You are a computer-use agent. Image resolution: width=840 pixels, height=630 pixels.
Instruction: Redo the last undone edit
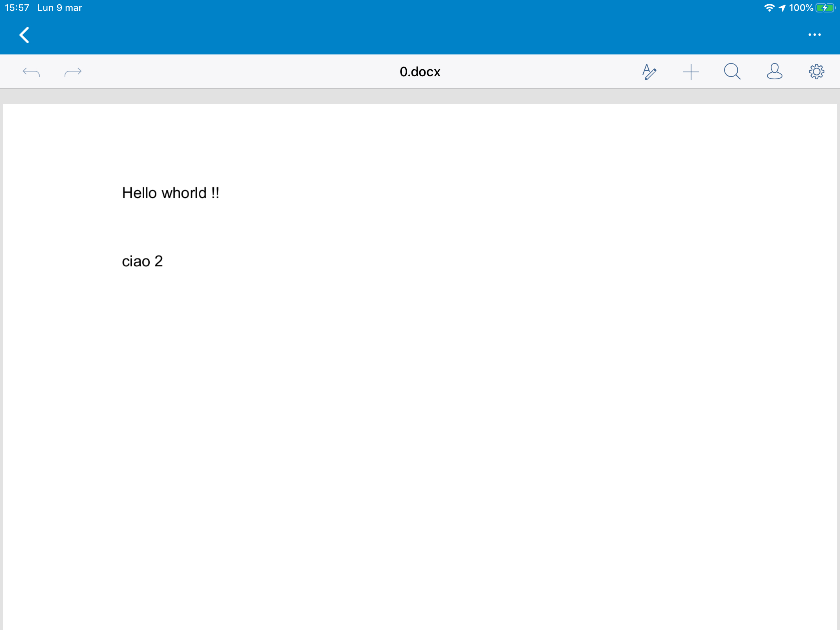click(x=73, y=72)
